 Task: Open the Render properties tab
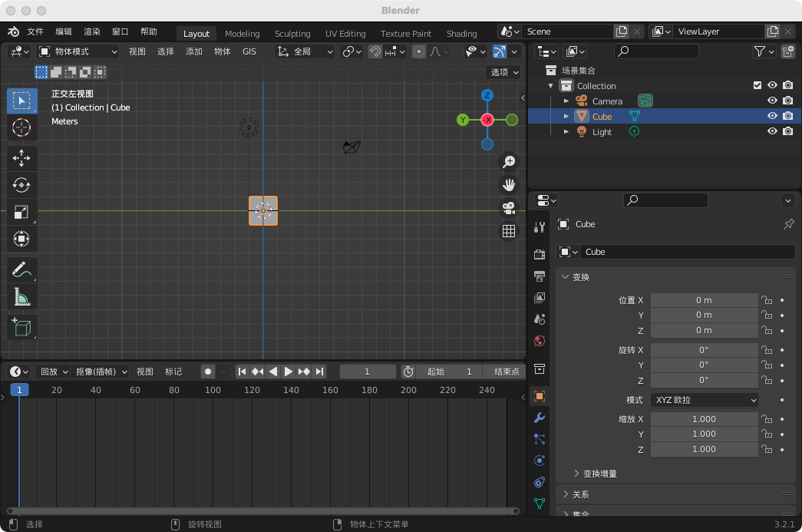coord(539,254)
